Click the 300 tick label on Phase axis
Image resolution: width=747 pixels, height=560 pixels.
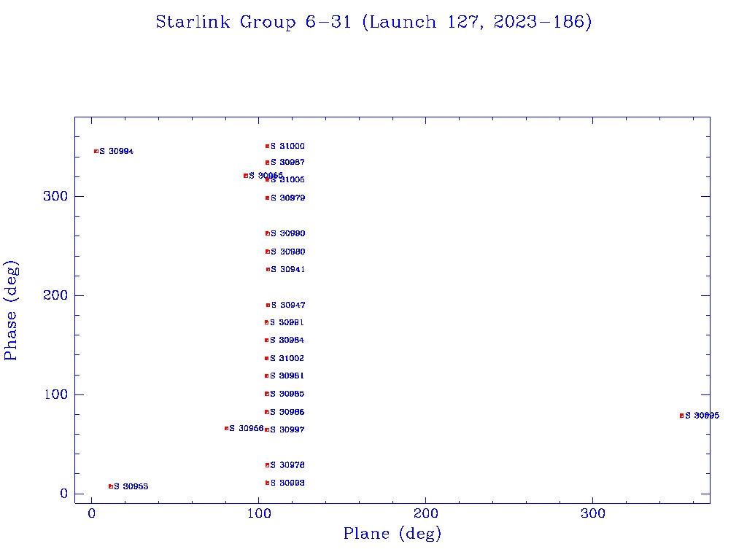[x=55, y=196]
